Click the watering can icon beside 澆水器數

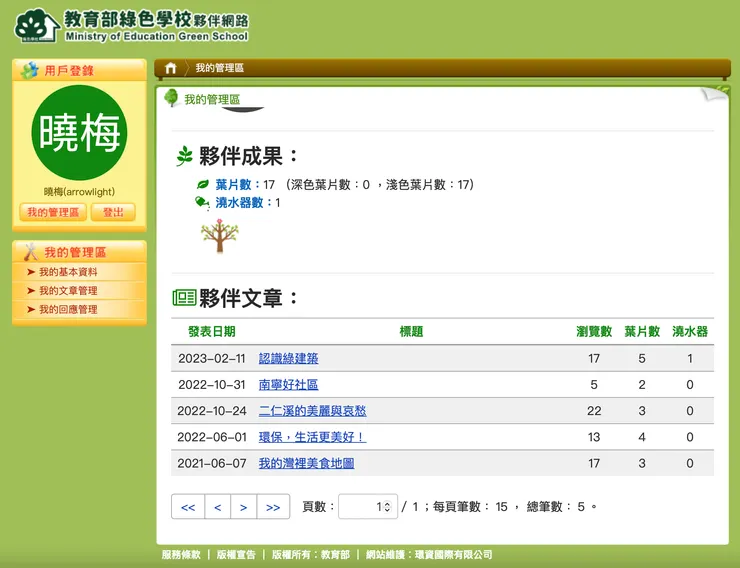(202, 203)
